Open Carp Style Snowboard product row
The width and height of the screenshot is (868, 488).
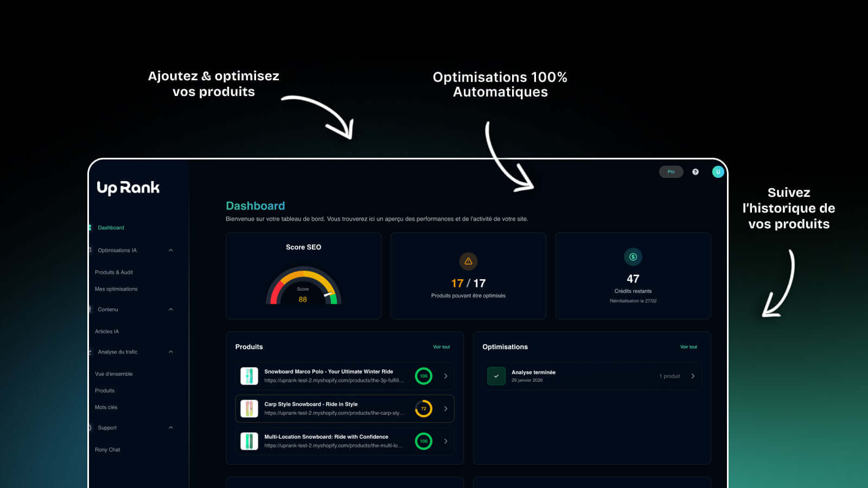click(x=344, y=408)
